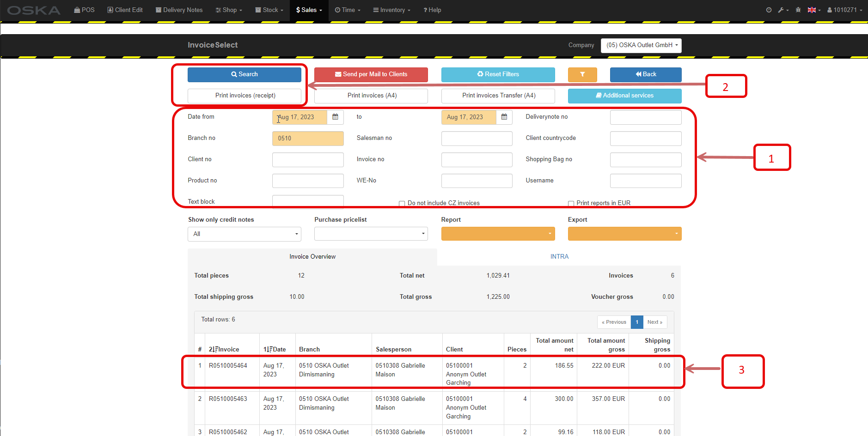Viewport: 868px width, 436px height.
Task: Click the clock icon in the top bar
Action: click(769, 10)
